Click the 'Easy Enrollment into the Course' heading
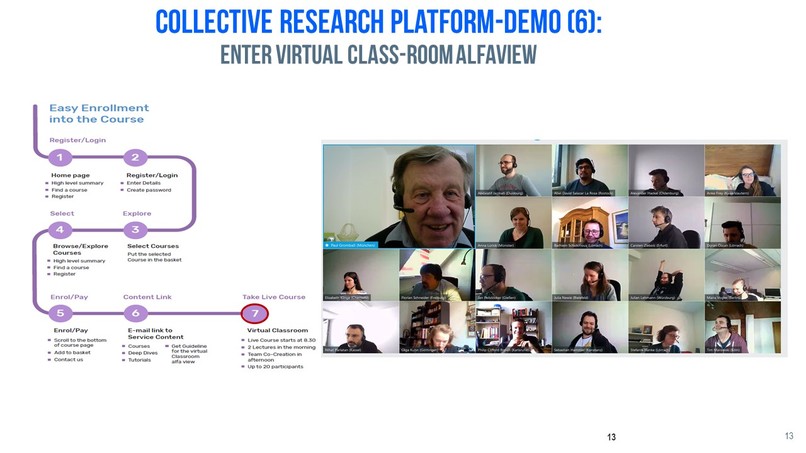 coord(99,114)
